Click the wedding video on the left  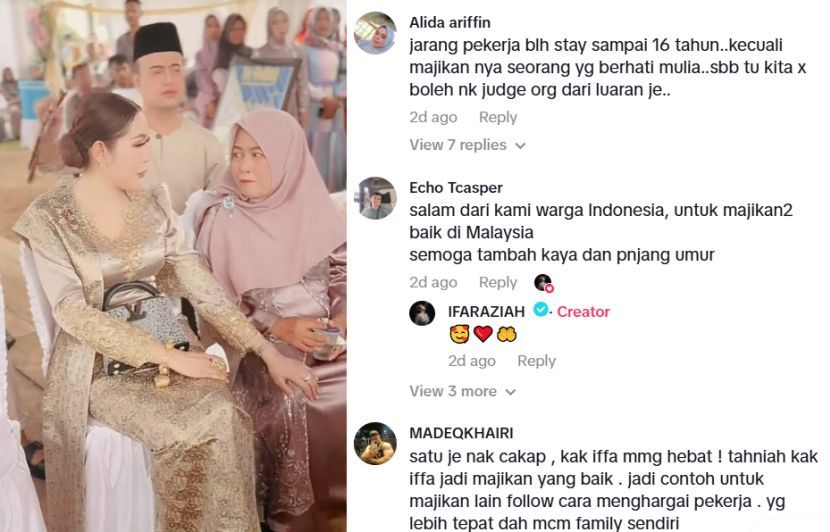[173, 266]
